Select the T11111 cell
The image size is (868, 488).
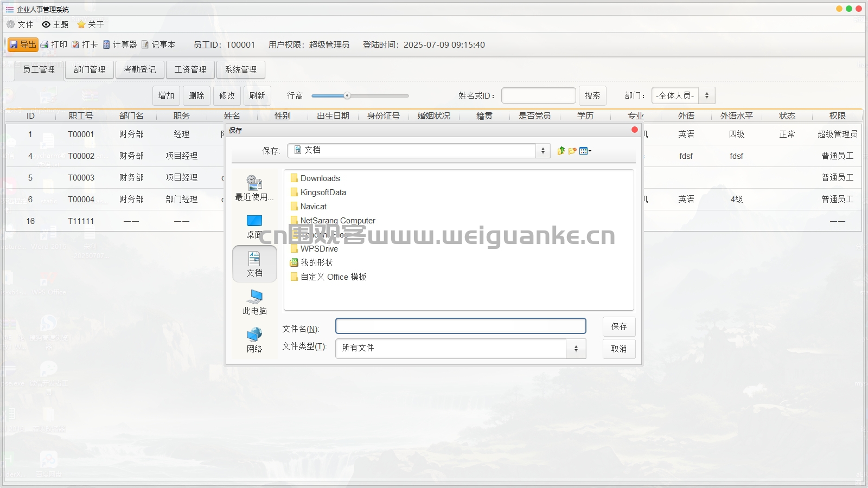[81, 221]
